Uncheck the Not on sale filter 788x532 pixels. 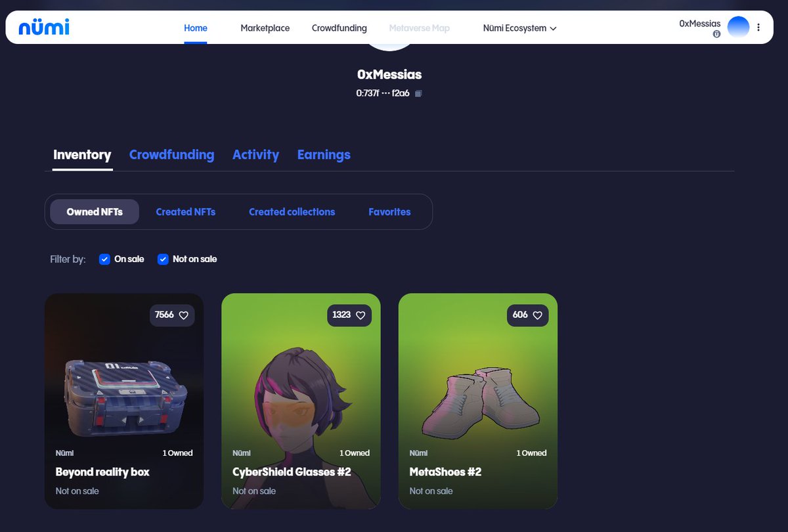point(162,259)
